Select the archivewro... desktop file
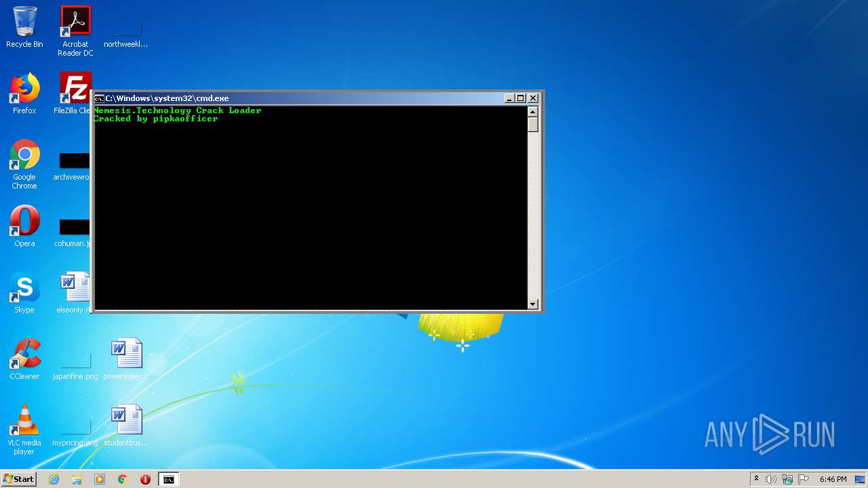This screenshot has width=868, height=488. pos(72,167)
